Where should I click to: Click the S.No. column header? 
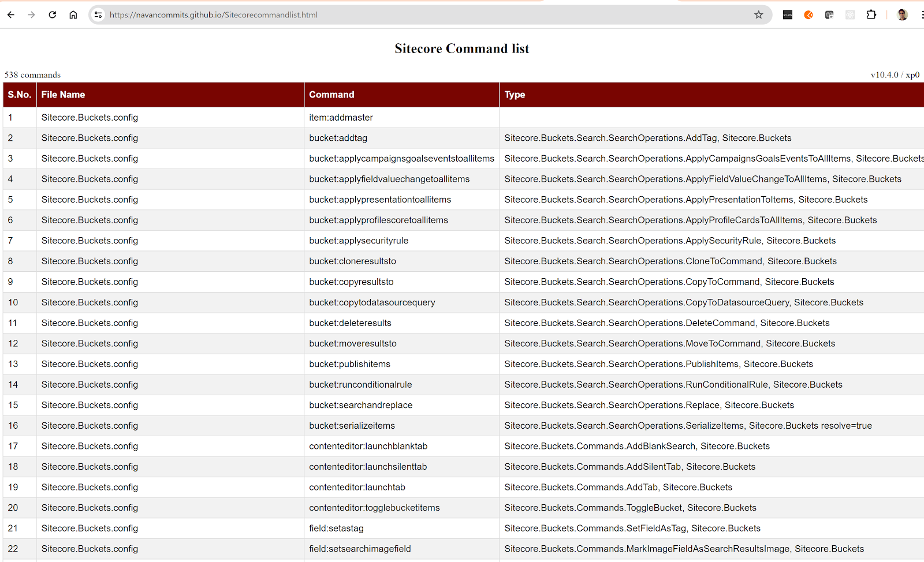tap(20, 95)
